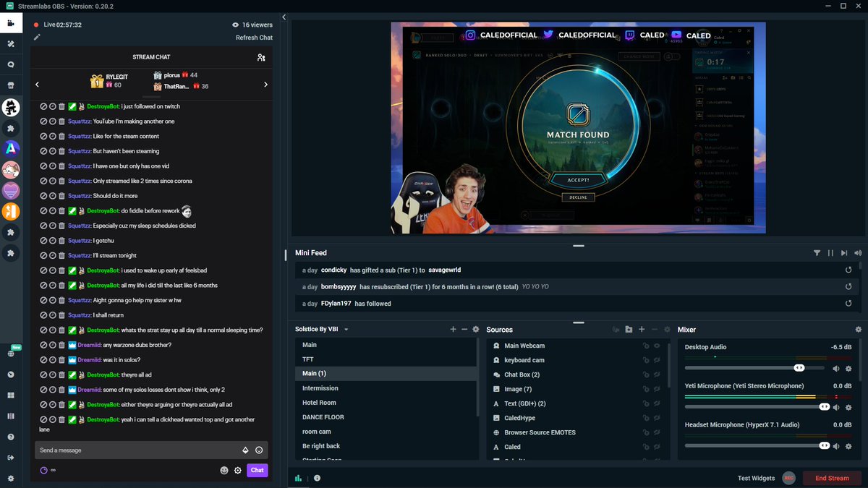This screenshot has height=488, width=868.
Task: Add a new source with plus icon
Action: [x=642, y=330]
